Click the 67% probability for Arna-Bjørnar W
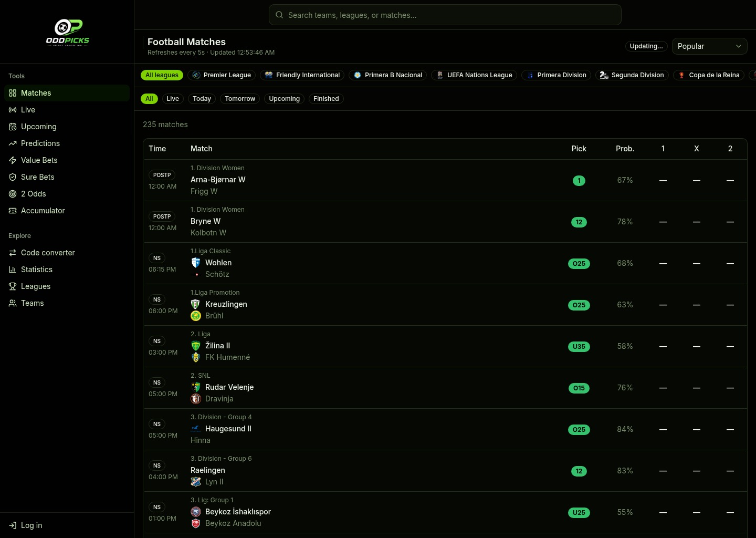The image size is (756, 538). (x=625, y=180)
